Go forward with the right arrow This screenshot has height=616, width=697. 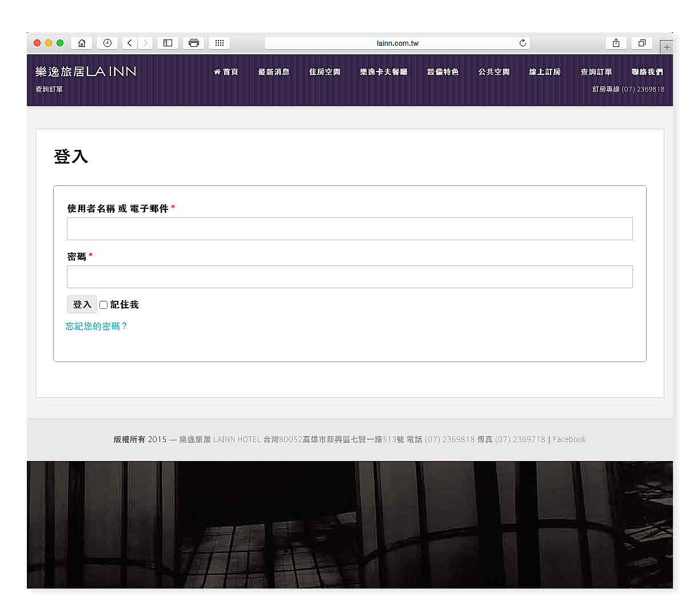point(145,43)
